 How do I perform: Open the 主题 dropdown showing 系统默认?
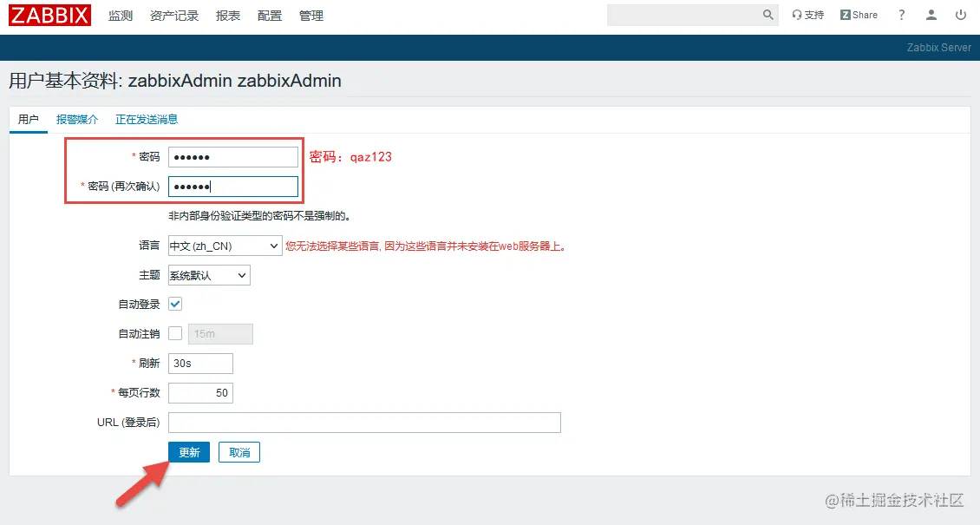[208, 275]
